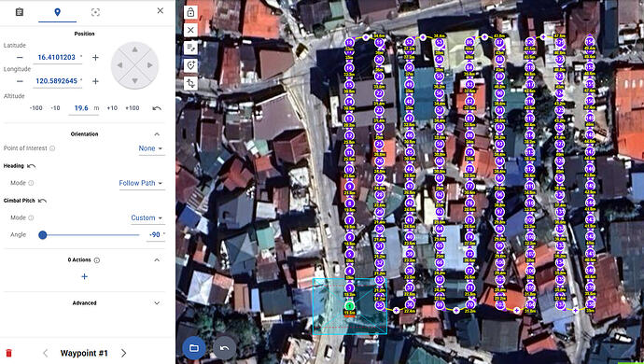Click the gimbal Angle slider handle

42,235
